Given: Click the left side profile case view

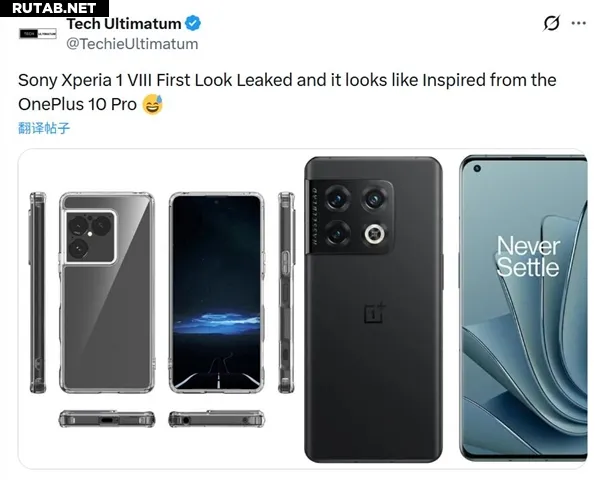Looking at the screenshot, I should (x=38, y=293).
